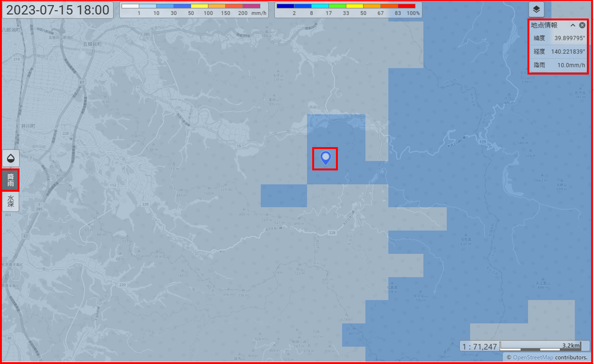Open the date-time 2023-07-15 18:00 selector
594x364 pixels.
58,10
